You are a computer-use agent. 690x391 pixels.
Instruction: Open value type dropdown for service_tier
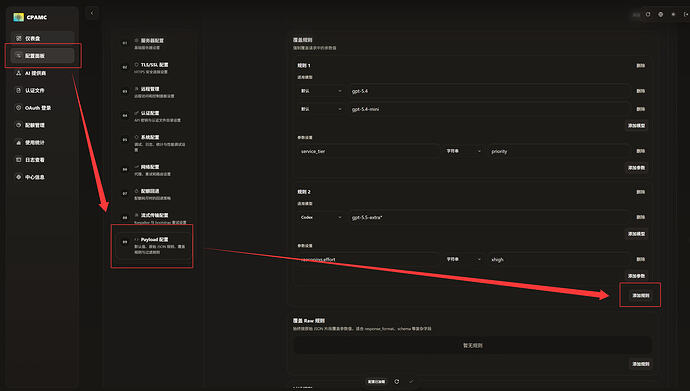(463, 151)
